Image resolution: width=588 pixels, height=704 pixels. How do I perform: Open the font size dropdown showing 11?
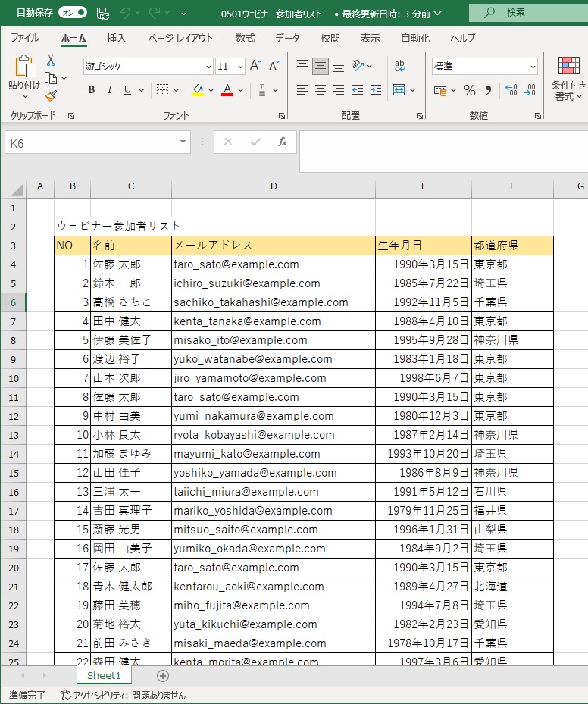pyautogui.click(x=241, y=67)
